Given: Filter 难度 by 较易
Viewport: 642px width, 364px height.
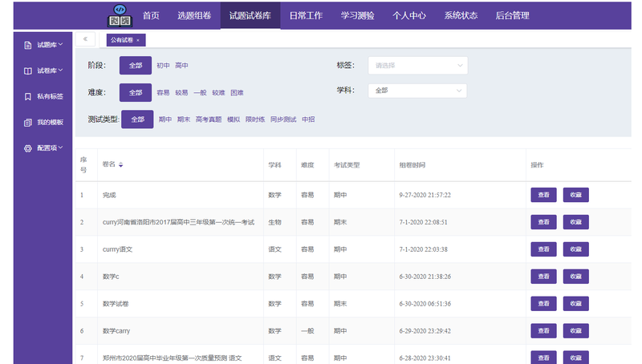Looking at the screenshot, I should (181, 93).
